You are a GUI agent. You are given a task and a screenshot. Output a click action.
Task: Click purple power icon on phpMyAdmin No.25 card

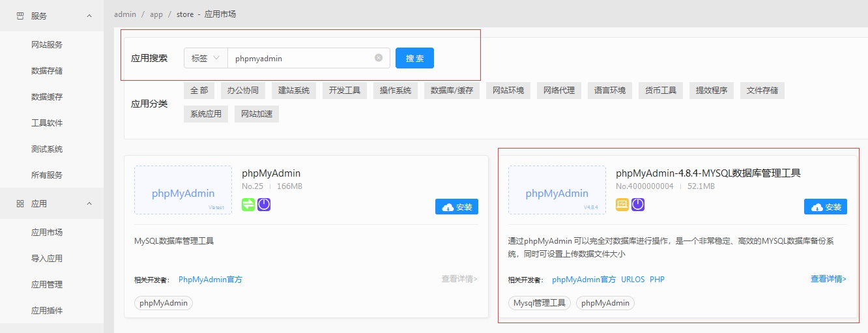pyautogui.click(x=264, y=205)
